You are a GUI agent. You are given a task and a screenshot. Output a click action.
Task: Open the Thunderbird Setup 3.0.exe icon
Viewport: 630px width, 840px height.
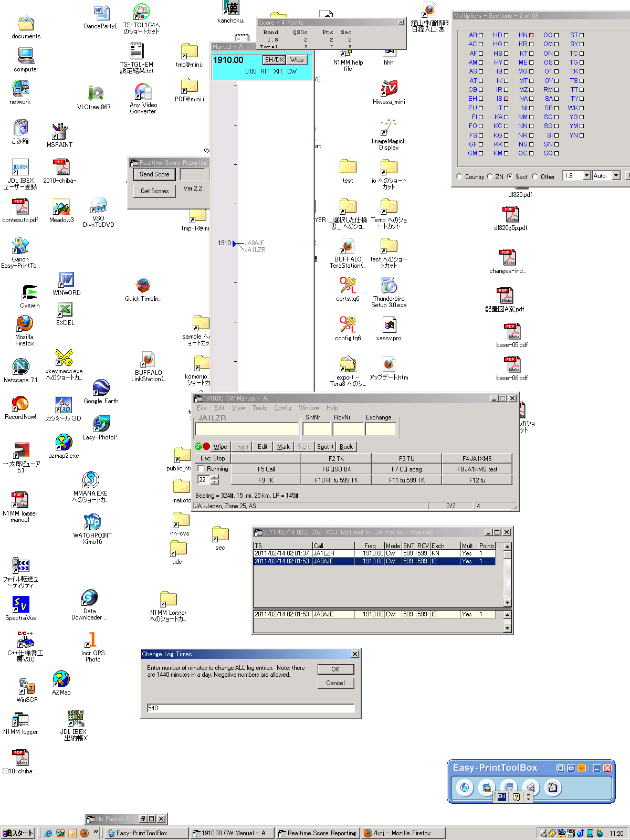(389, 286)
